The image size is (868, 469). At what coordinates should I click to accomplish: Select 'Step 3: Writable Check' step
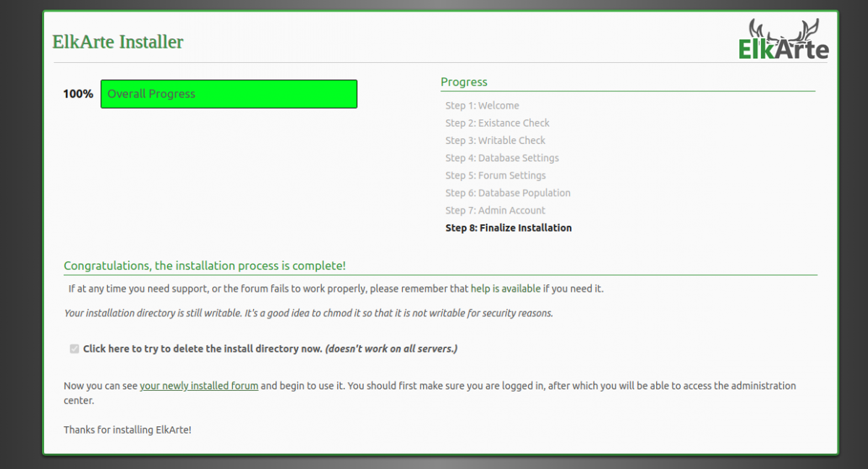(495, 140)
